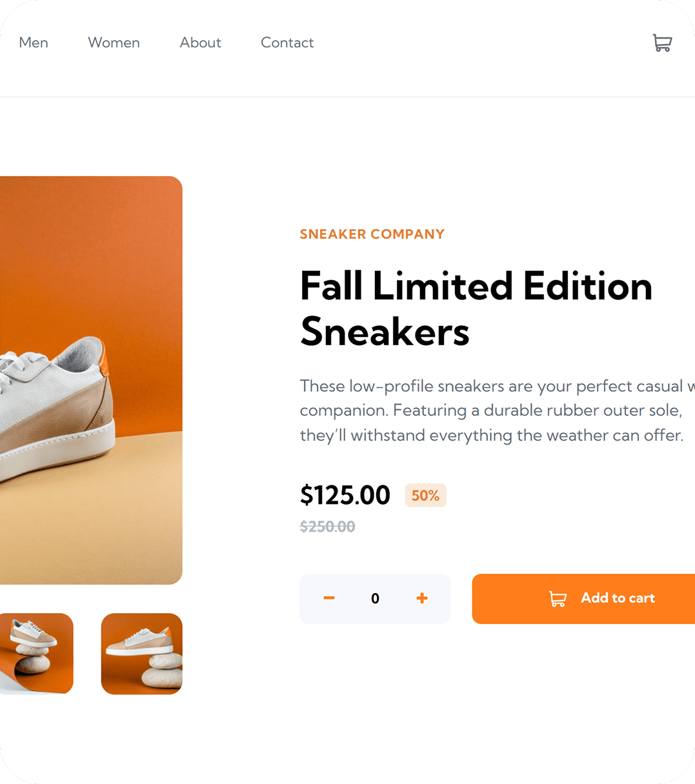The height and width of the screenshot is (784, 695).
Task: Click the crossed-out $250.00 price
Action: (x=327, y=527)
